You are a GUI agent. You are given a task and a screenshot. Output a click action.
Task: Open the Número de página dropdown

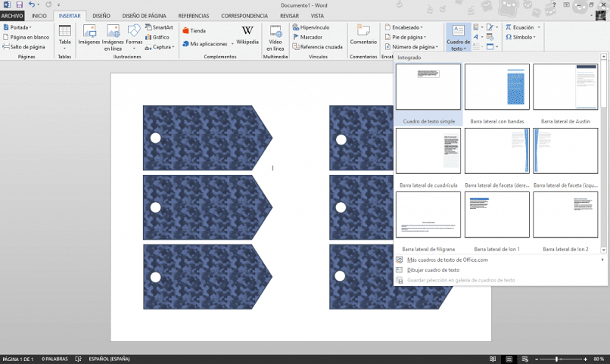[x=412, y=47]
